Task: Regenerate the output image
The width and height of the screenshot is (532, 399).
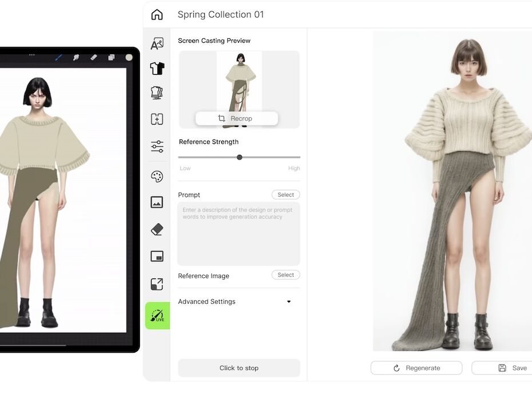Action: 416,368
